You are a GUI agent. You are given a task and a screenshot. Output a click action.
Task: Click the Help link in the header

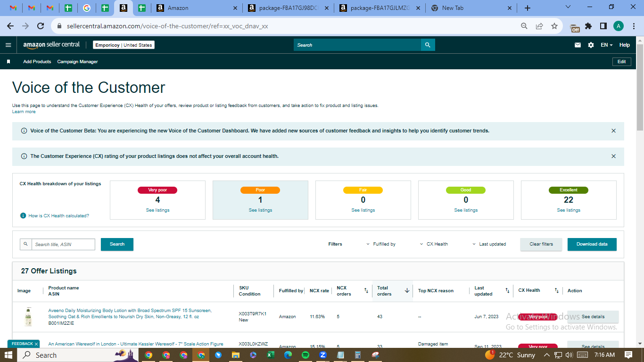[x=625, y=45]
